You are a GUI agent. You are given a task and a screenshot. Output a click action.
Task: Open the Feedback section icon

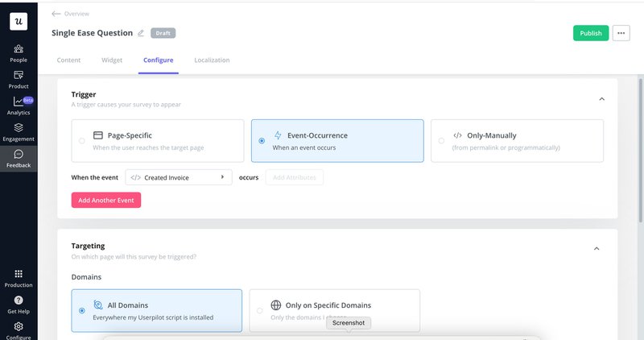coord(19,158)
